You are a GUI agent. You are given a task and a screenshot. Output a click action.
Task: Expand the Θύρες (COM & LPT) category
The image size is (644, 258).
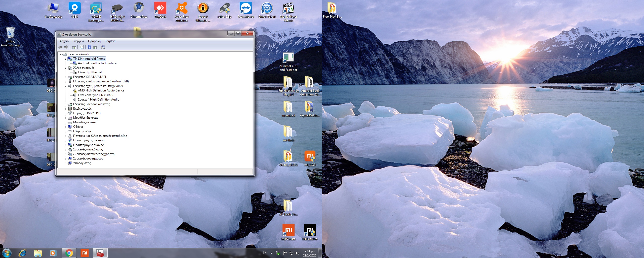tap(66, 113)
